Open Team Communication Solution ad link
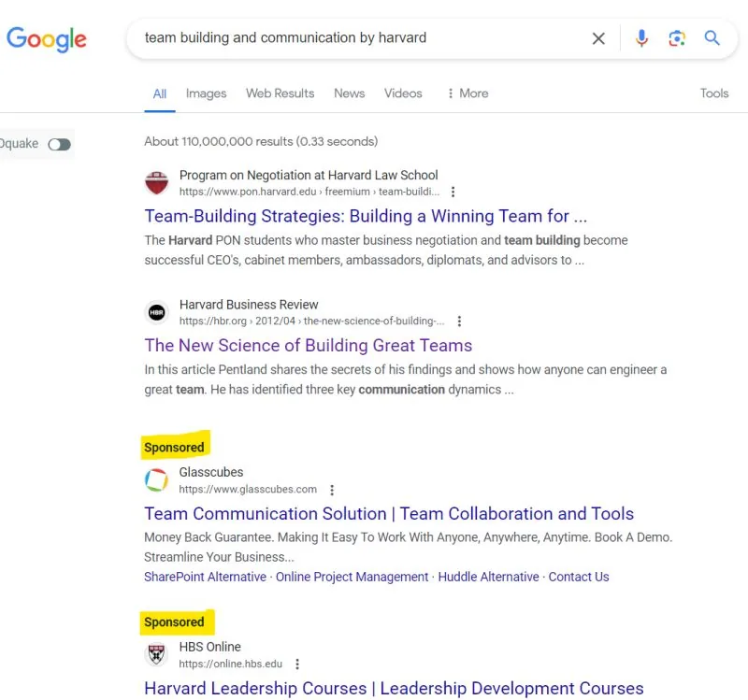 point(389,514)
